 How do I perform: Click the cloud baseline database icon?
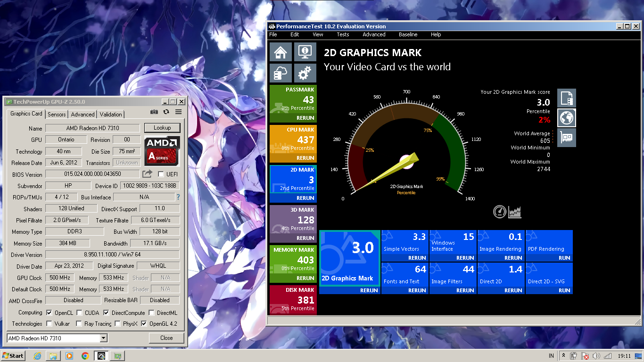[281, 73]
